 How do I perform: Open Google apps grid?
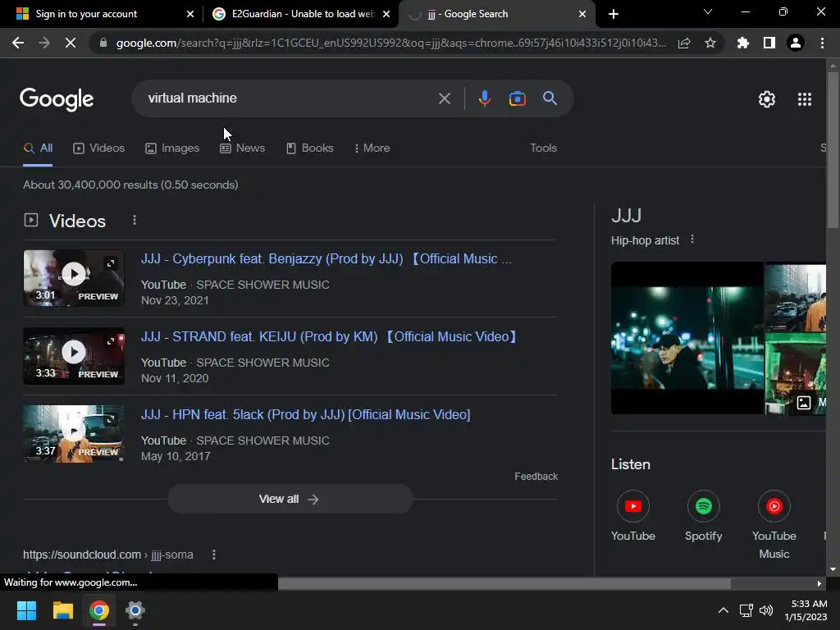(805, 99)
